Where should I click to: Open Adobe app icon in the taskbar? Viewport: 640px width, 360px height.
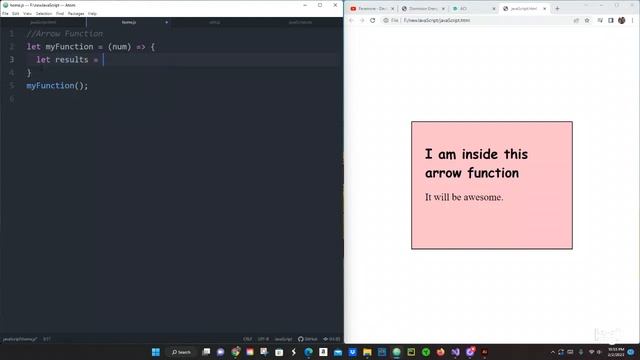[484, 352]
